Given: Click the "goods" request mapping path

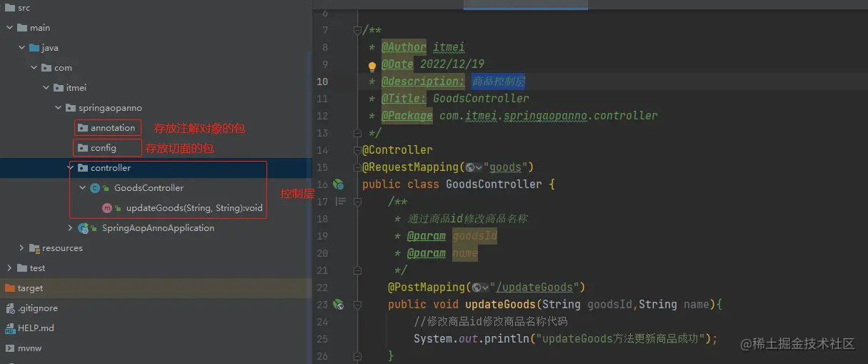Looking at the screenshot, I should (505, 167).
